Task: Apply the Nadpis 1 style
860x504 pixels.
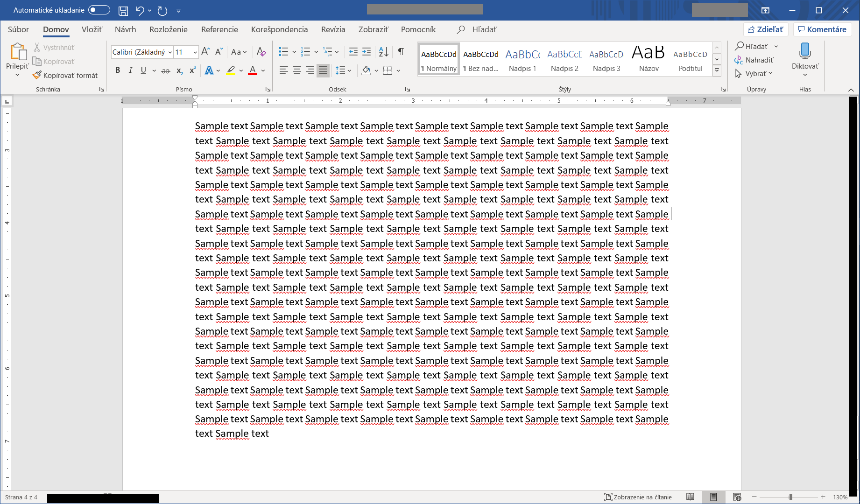Action: coord(522,59)
